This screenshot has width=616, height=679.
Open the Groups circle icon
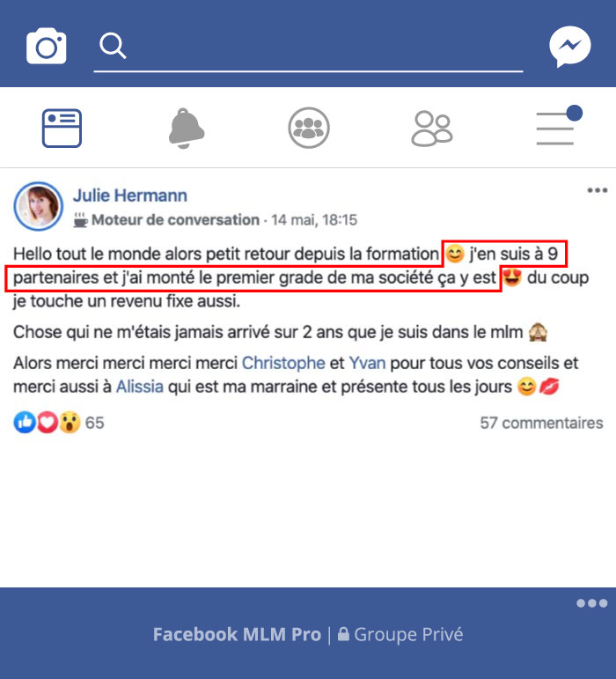click(x=309, y=128)
